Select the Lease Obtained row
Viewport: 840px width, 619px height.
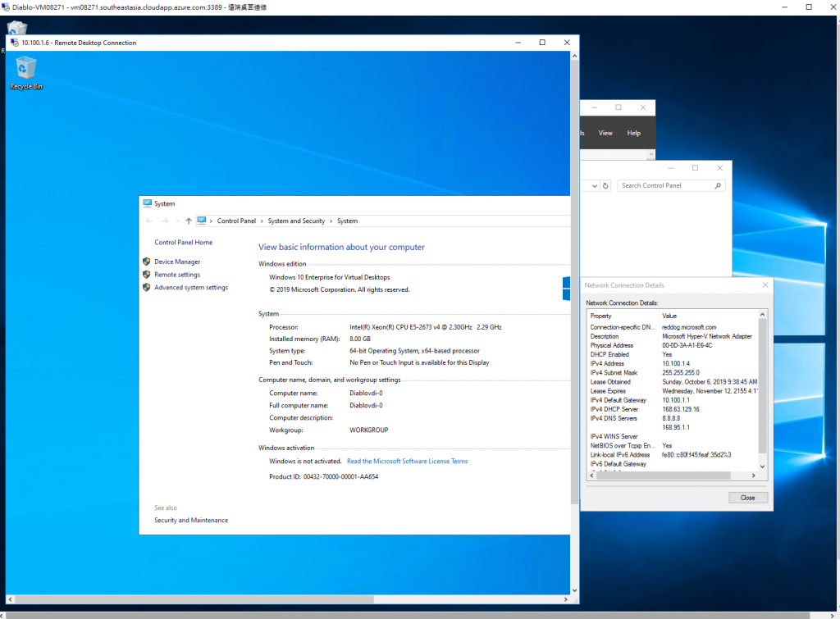[673, 382]
